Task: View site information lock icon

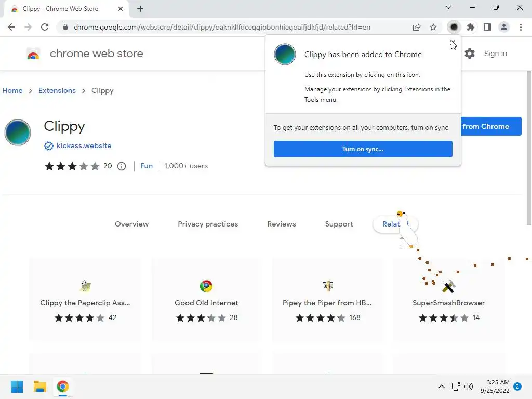Action: (x=65, y=27)
